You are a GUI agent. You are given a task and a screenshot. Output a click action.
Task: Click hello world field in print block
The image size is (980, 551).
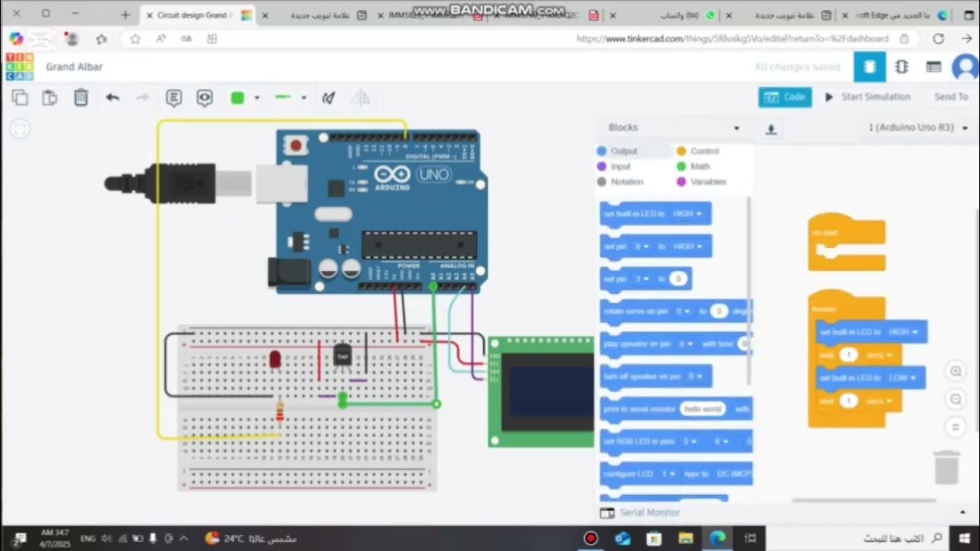(x=703, y=409)
